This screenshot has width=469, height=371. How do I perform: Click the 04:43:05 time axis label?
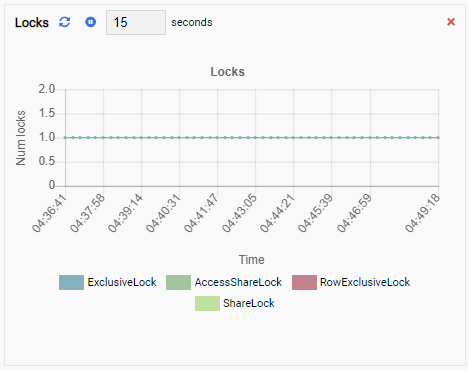click(239, 213)
